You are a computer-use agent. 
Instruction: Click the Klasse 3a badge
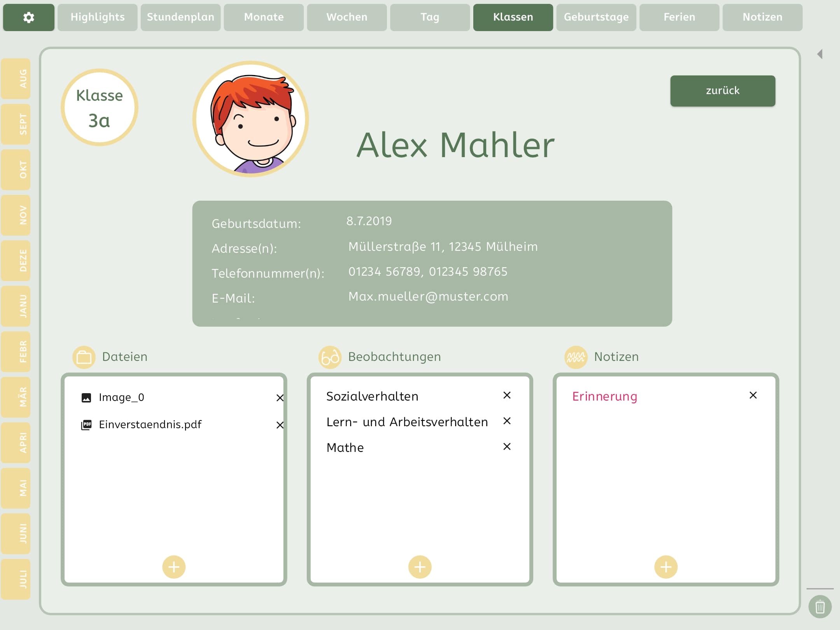(x=99, y=107)
